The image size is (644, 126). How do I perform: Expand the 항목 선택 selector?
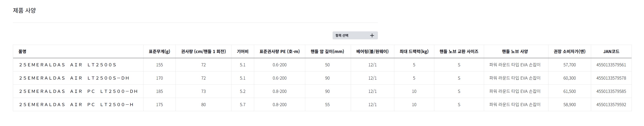click(x=355, y=35)
